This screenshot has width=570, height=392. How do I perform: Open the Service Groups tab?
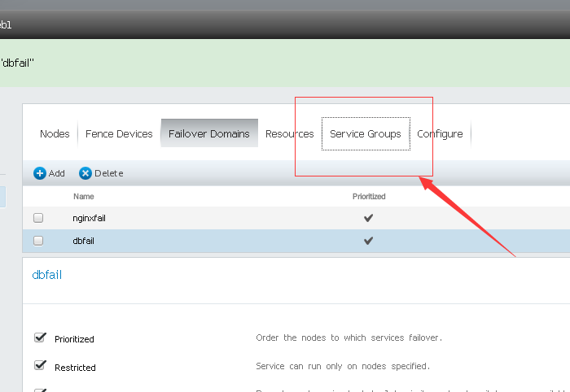pyautogui.click(x=365, y=134)
